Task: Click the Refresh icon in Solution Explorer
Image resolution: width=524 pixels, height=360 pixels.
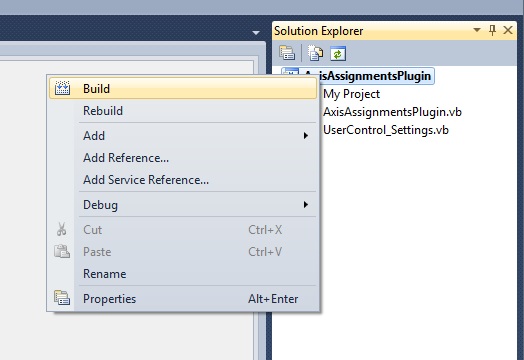Action: (338, 53)
